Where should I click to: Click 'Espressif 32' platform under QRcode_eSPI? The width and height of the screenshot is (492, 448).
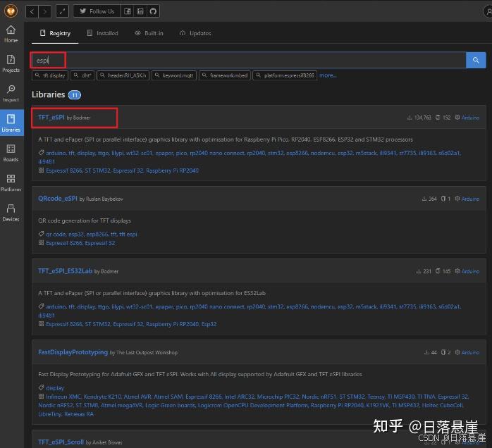click(x=101, y=243)
